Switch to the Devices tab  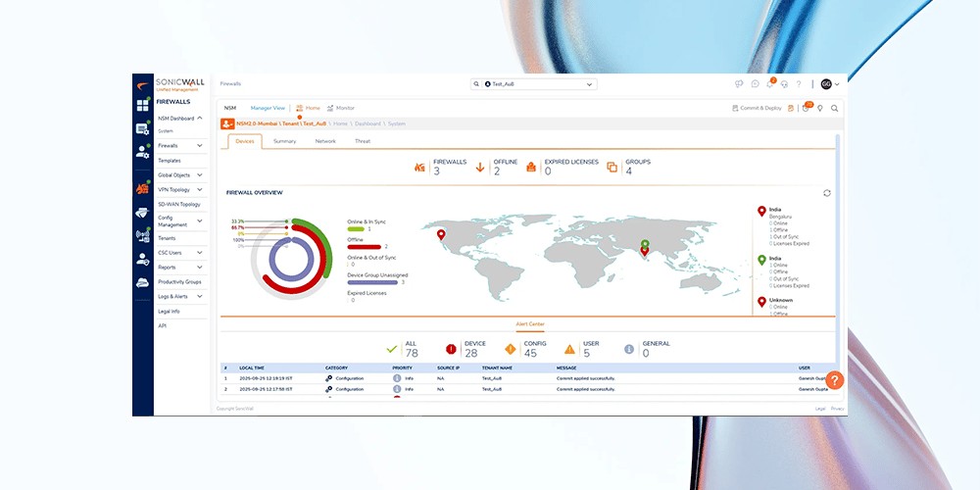tap(245, 141)
